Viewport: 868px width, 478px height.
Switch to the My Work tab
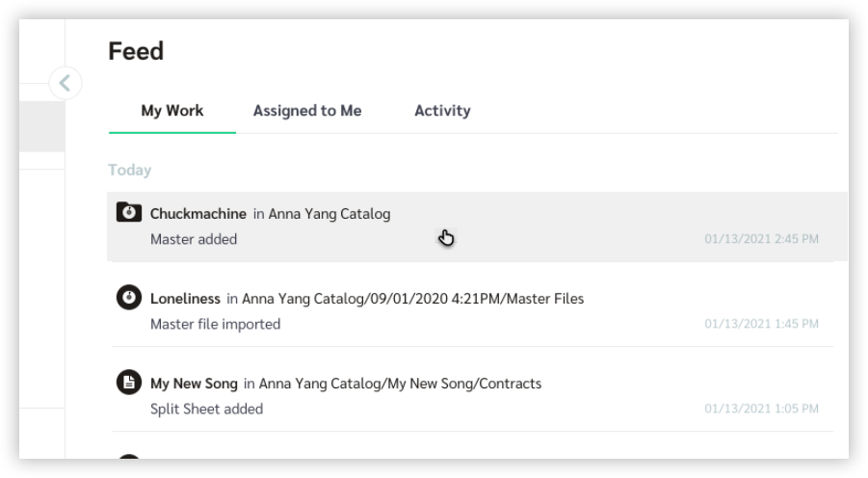pos(172,111)
